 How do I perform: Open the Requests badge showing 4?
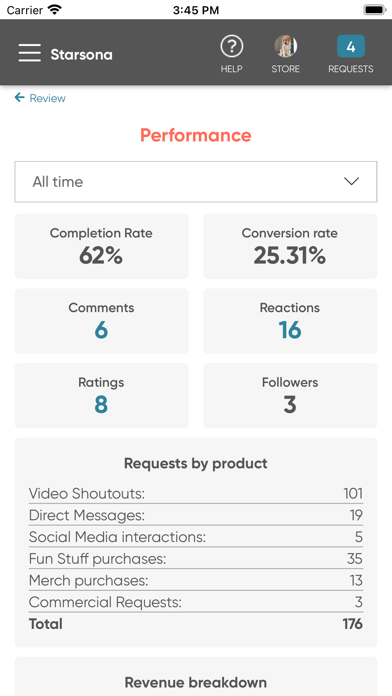(x=351, y=46)
